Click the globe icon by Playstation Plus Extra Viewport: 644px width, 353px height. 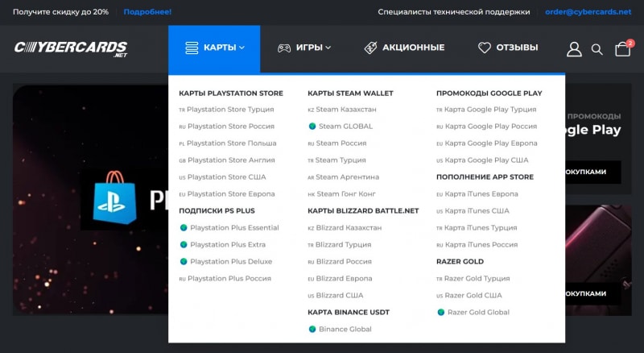(x=184, y=244)
